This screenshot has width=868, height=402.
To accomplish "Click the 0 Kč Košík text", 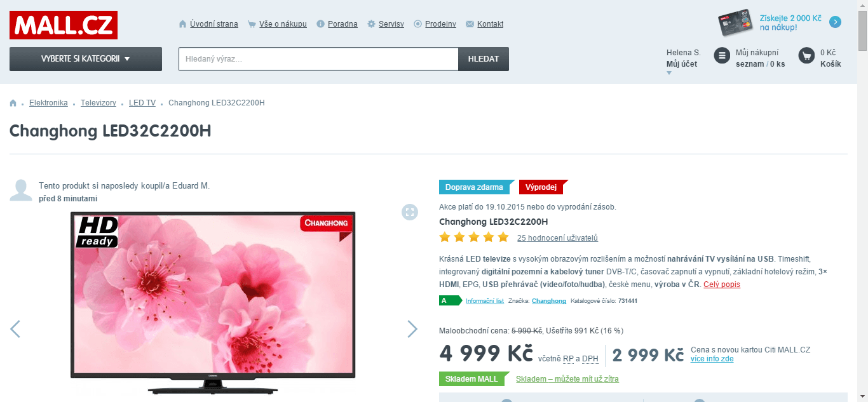I will click(831, 58).
